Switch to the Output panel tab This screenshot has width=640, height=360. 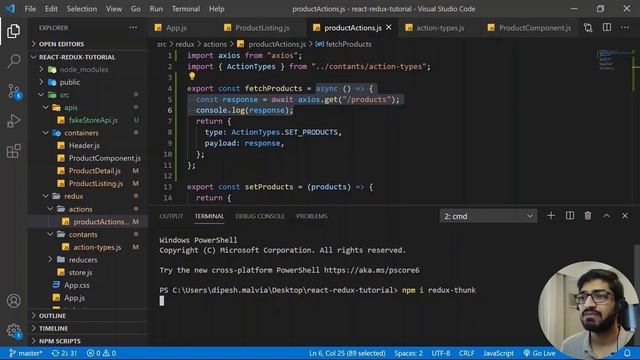(171, 216)
